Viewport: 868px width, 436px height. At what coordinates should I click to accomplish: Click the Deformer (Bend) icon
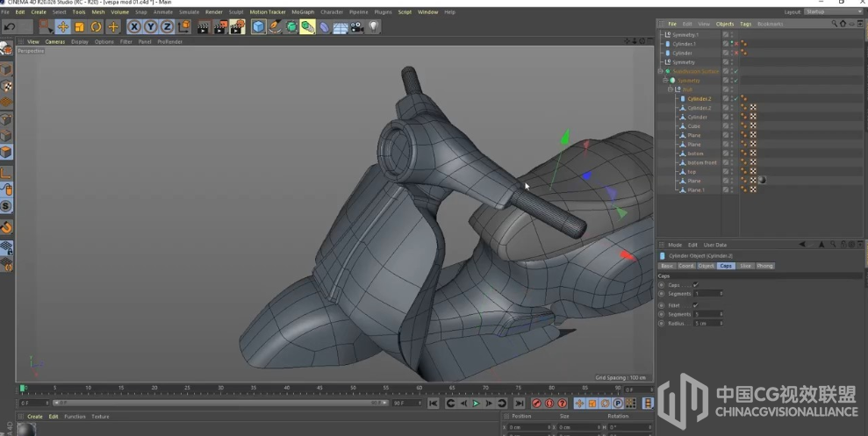(325, 26)
